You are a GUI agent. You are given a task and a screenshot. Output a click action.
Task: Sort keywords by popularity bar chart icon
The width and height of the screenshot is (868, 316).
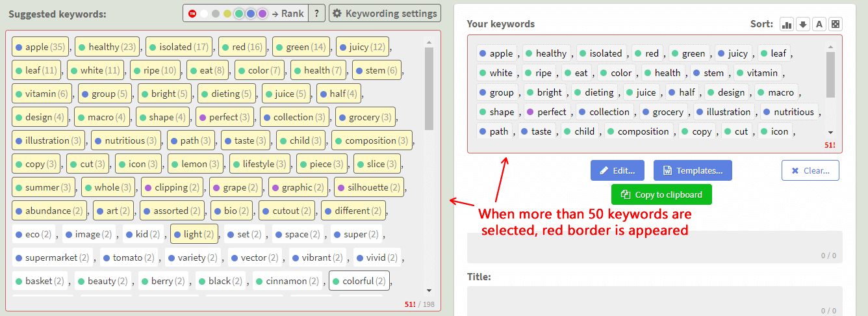[787, 24]
